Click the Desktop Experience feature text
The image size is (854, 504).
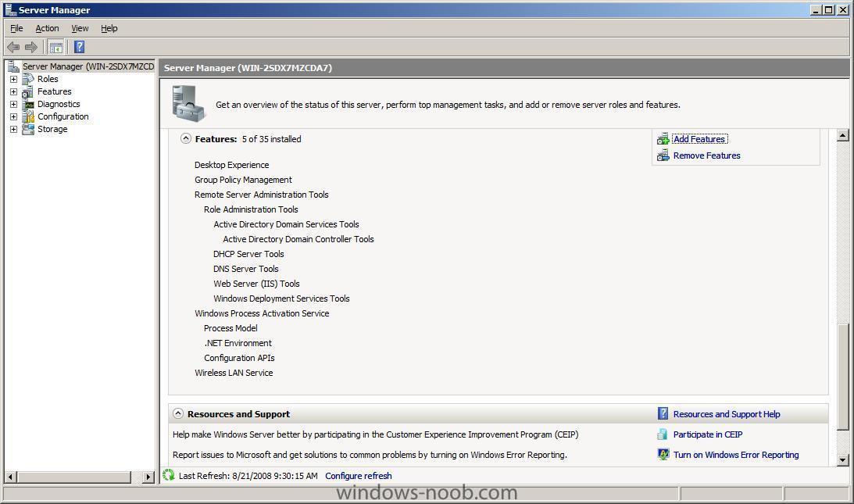tap(231, 165)
